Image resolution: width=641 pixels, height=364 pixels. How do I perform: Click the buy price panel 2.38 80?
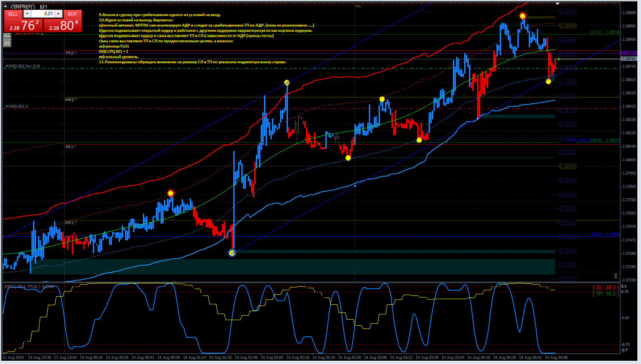[63, 25]
